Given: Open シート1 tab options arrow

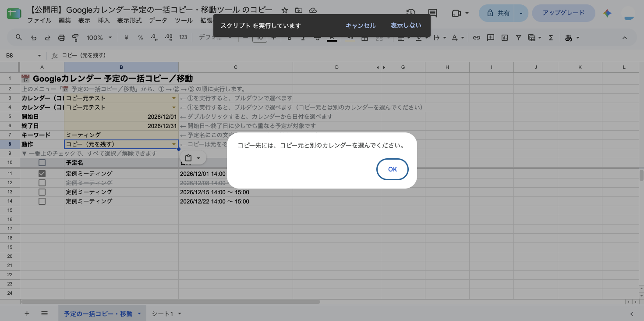Looking at the screenshot, I should point(179,314).
